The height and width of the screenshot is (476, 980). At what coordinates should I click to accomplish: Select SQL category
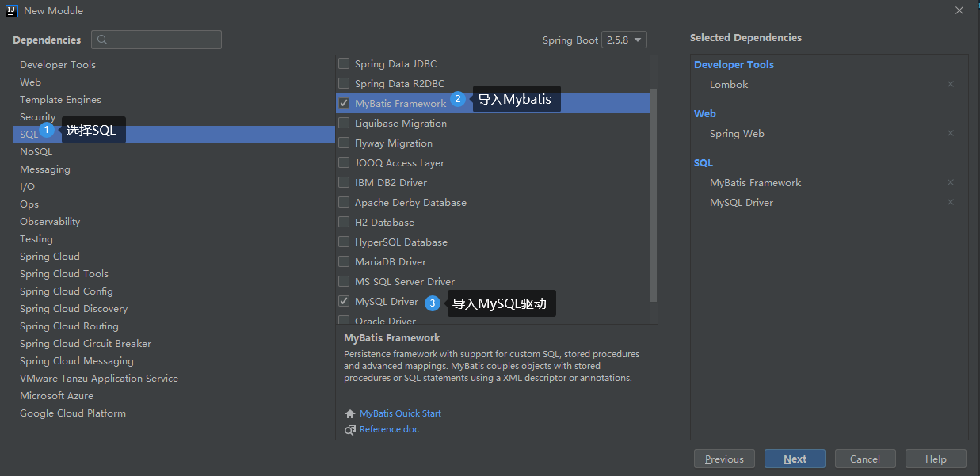click(174, 135)
